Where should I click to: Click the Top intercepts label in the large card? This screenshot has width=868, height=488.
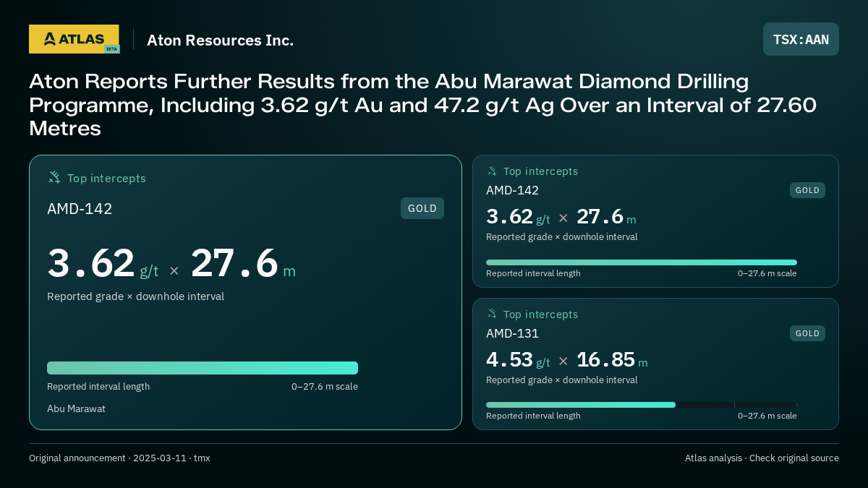point(106,178)
